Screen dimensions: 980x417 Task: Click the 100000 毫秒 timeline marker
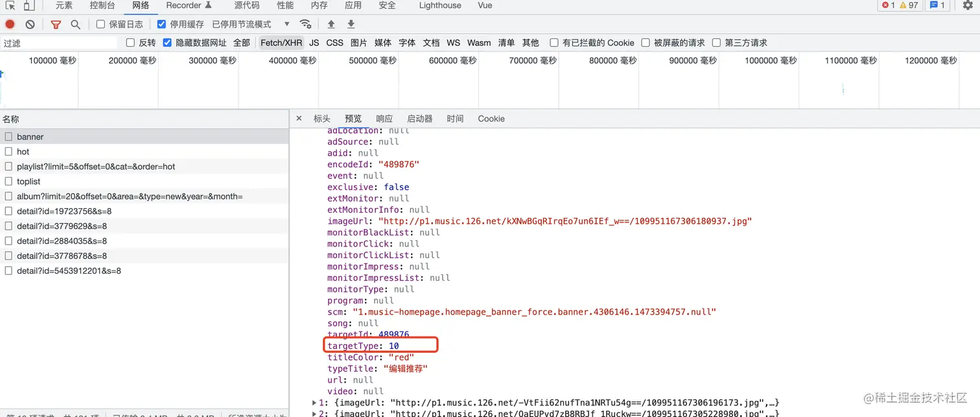52,60
